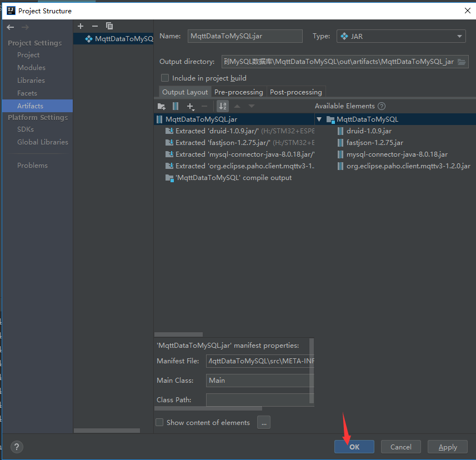Click the ellipsis button beside Show content

[x=264, y=422]
